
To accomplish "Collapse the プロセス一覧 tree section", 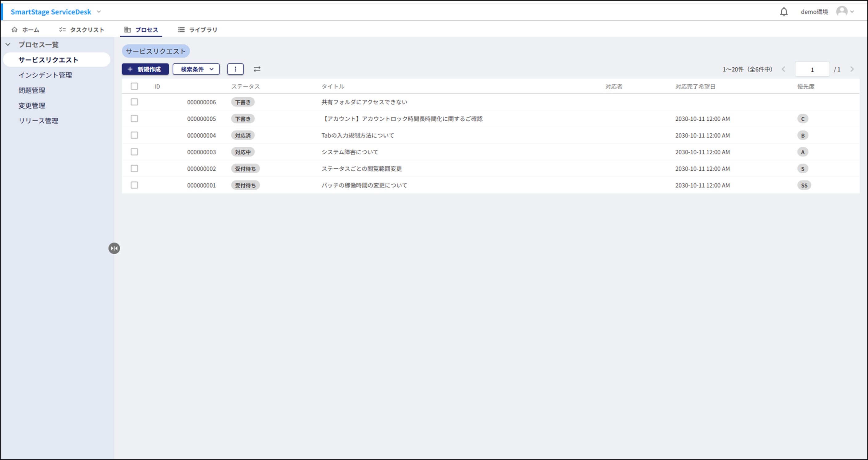I will pyautogui.click(x=8, y=44).
